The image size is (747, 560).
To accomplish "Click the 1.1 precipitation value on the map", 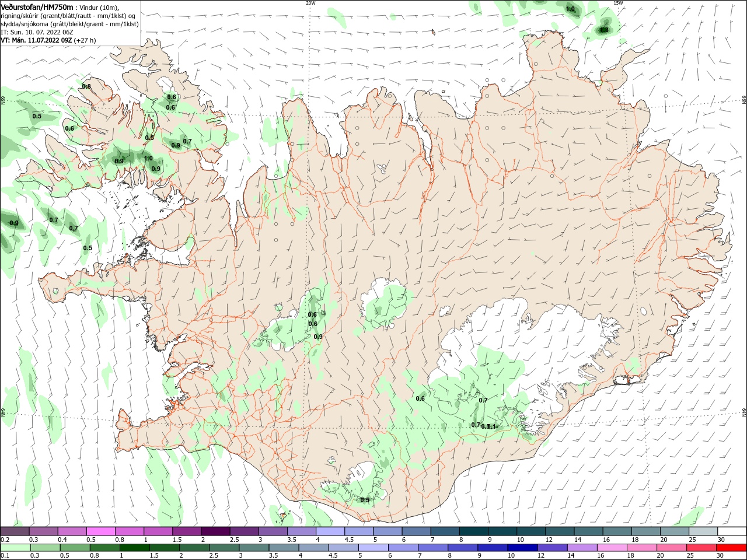I will point(491,427).
